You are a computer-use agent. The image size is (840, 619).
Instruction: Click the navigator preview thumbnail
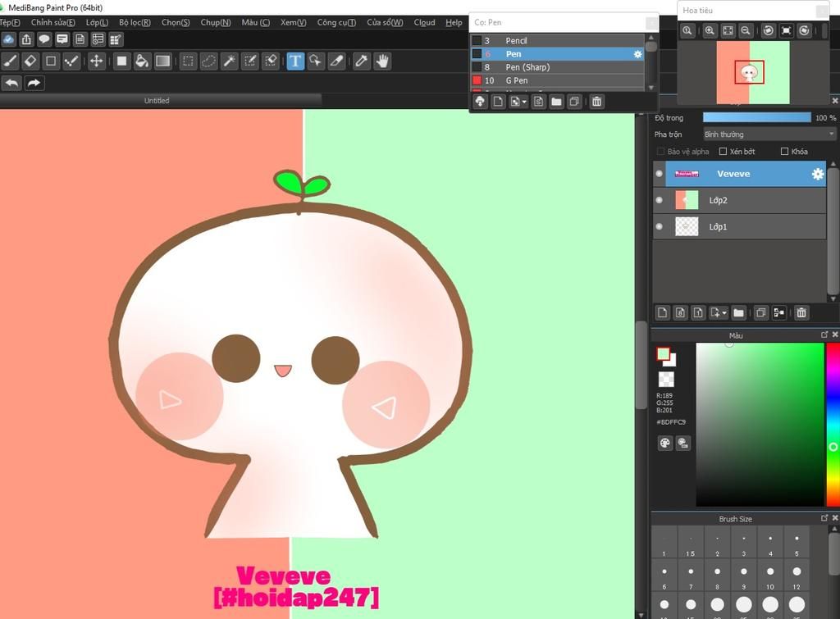pyautogui.click(x=753, y=72)
